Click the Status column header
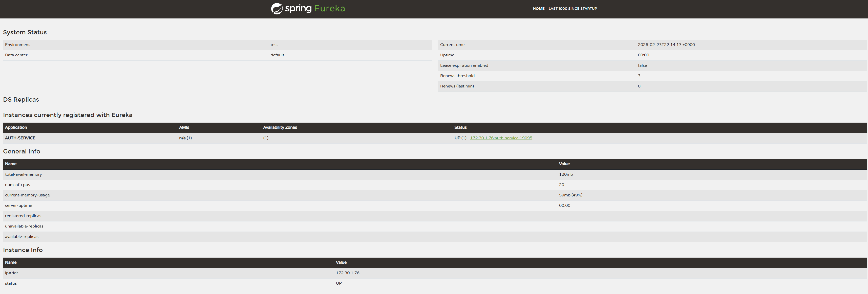This screenshot has height=294, width=868. pyautogui.click(x=460, y=128)
